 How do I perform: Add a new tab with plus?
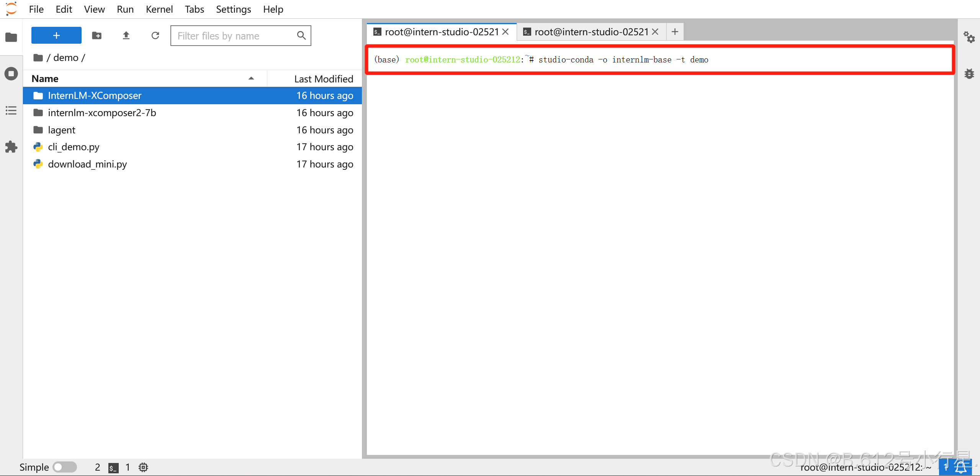pyautogui.click(x=675, y=32)
